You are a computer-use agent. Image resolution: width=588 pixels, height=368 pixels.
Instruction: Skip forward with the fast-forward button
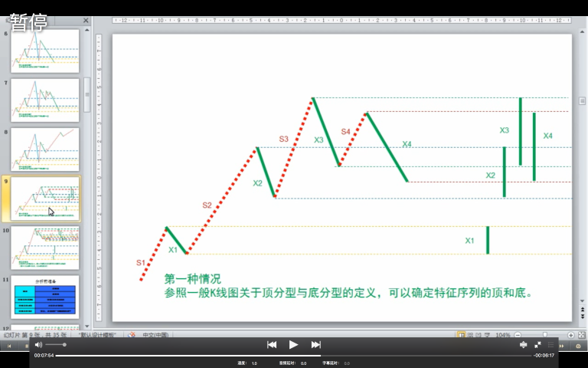point(315,345)
